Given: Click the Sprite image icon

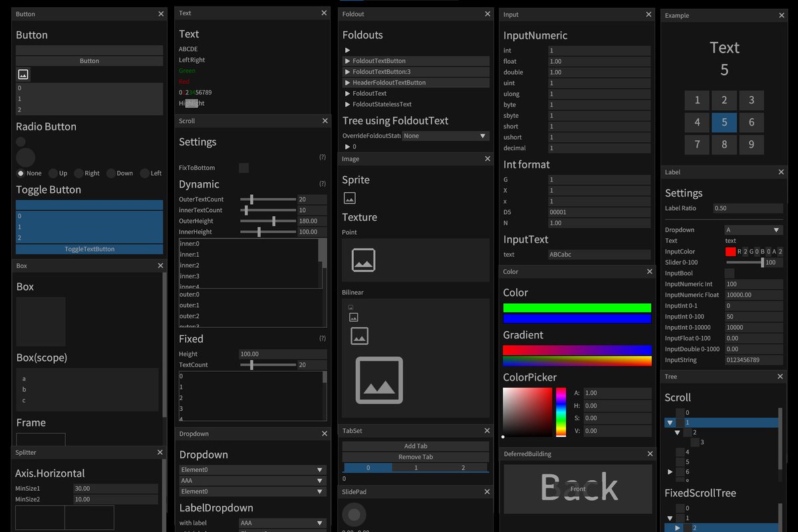Looking at the screenshot, I should tap(350, 198).
